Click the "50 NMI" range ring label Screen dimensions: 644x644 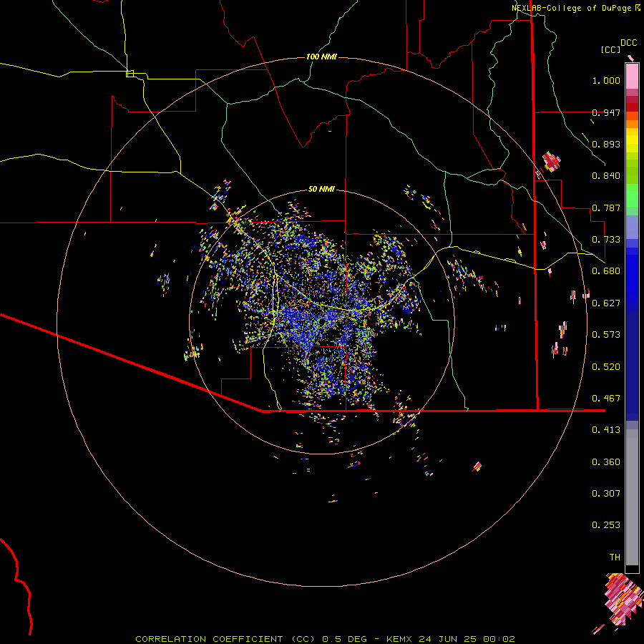(321, 189)
